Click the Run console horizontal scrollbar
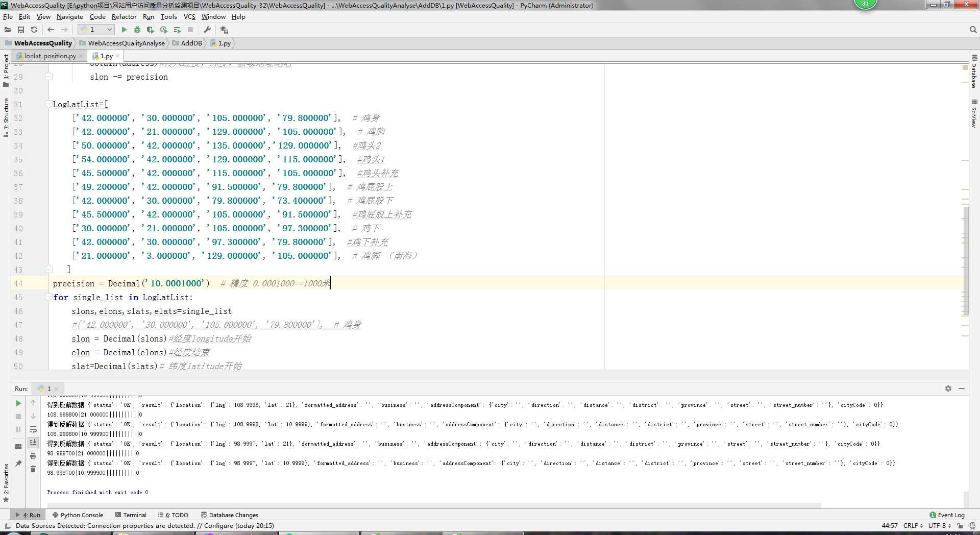 [434, 506]
